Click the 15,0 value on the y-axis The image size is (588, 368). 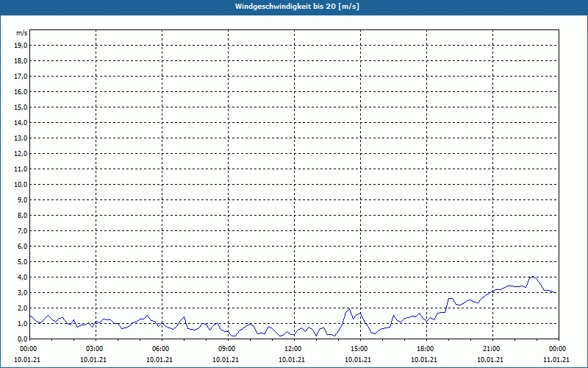[x=21, y=107]
